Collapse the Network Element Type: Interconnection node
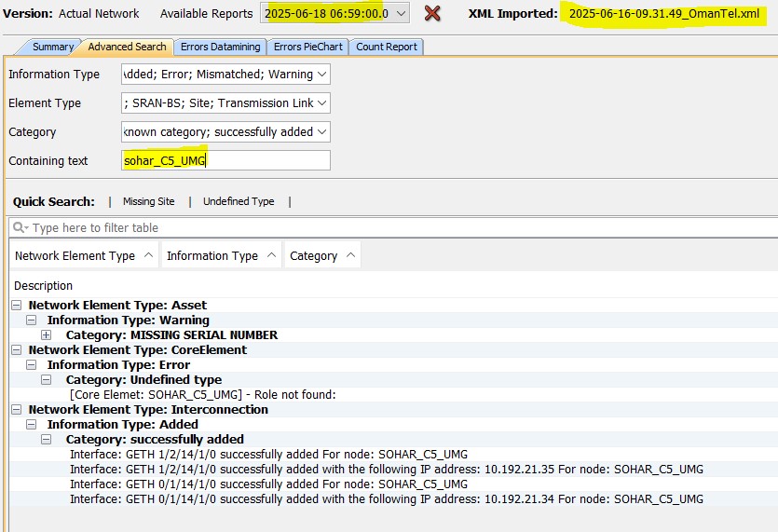This screenshot has height=532, width=778. (x=16, y=410)
